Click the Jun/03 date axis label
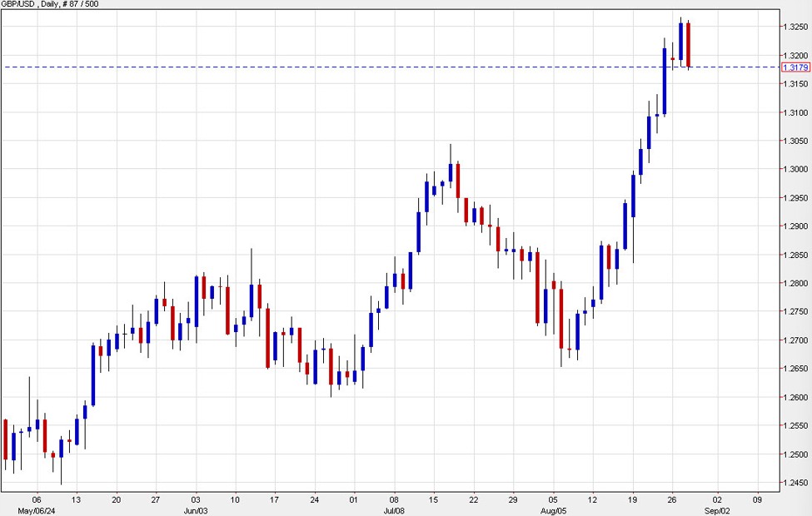The height and width of the screenshot is (516, 812). [x=197, y=511]
